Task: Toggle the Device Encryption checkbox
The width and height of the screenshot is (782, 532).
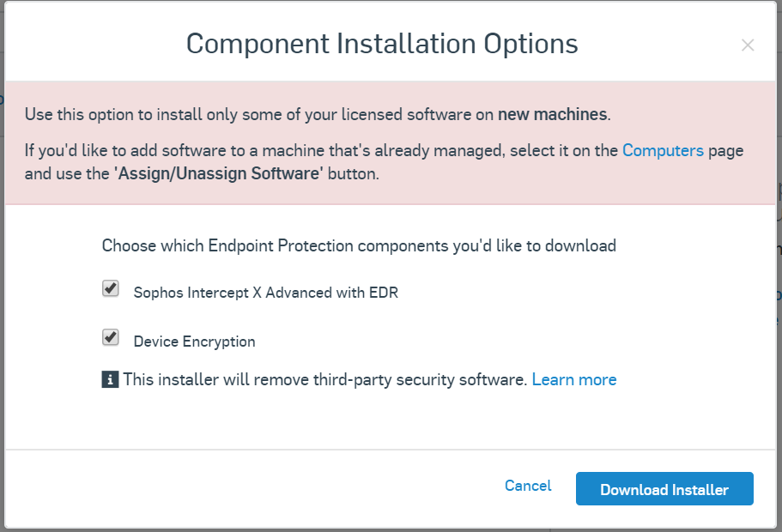Action: [x=111, y=337]
